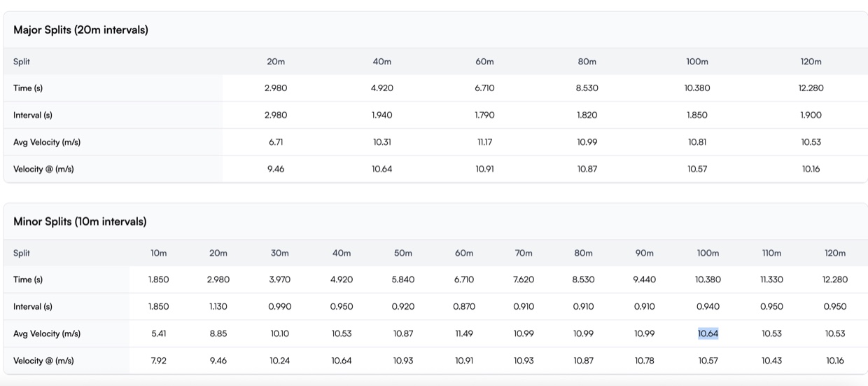Click Minor Splits Velocity @ value 10.78
Image resolution: width=868 pixels, height=386 pixels.
tap(645, 361)
